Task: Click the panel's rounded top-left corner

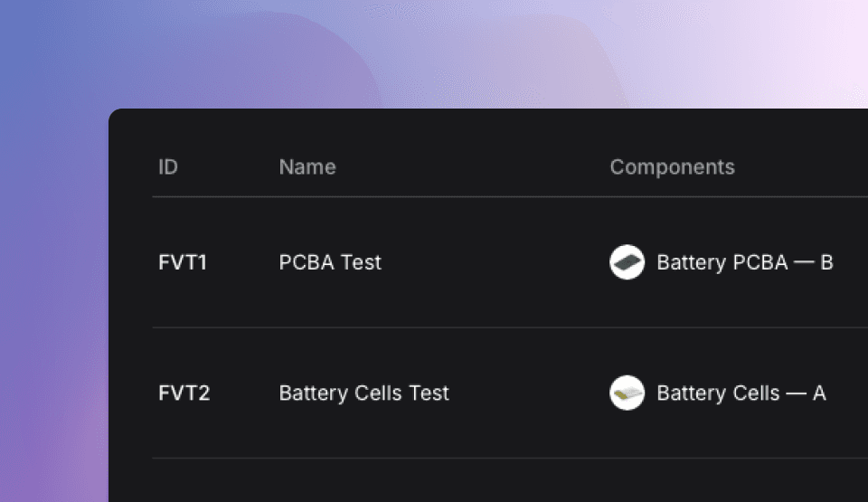Action: [x=115, y=115]
